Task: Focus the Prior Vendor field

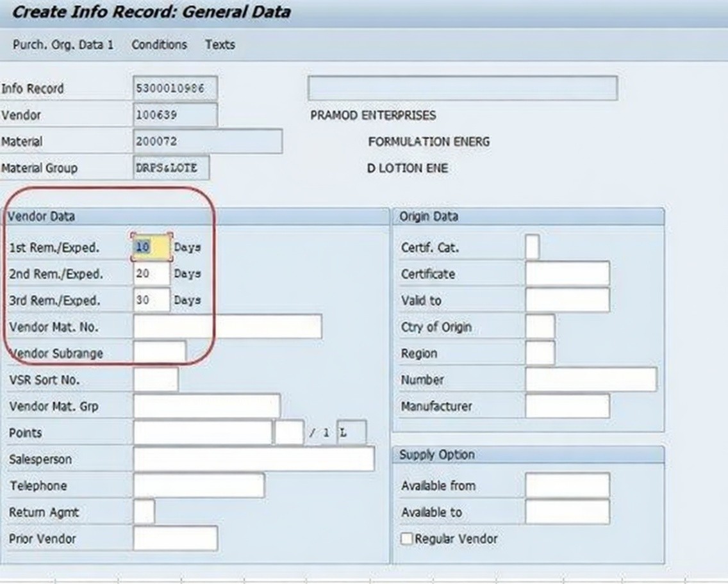Action: [x=175, y=539]
